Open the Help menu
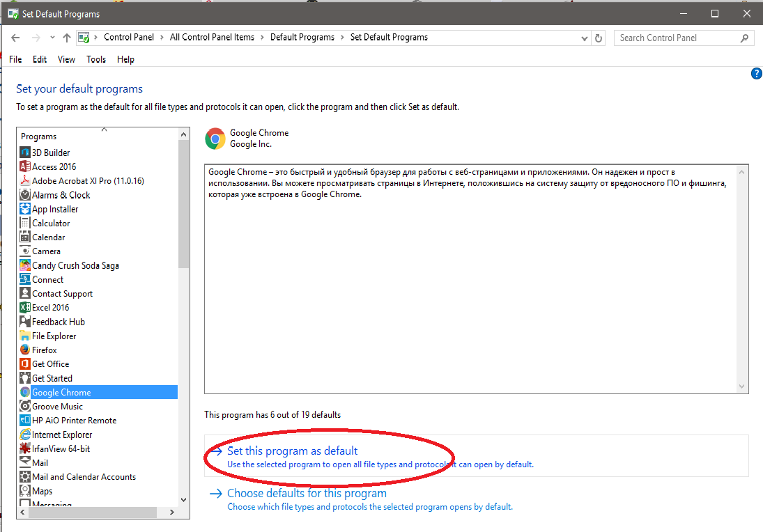 (x=125, y=59)
